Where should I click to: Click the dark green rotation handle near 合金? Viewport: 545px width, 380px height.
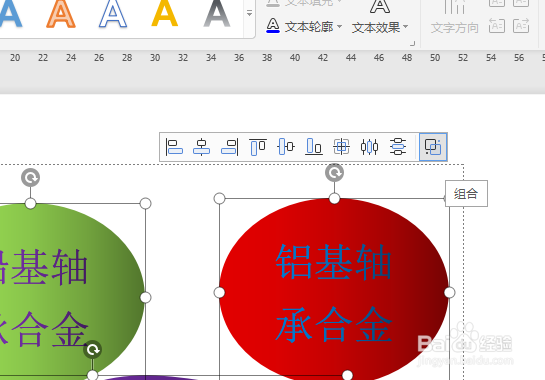pyautogui.click(x=92, y=349)
